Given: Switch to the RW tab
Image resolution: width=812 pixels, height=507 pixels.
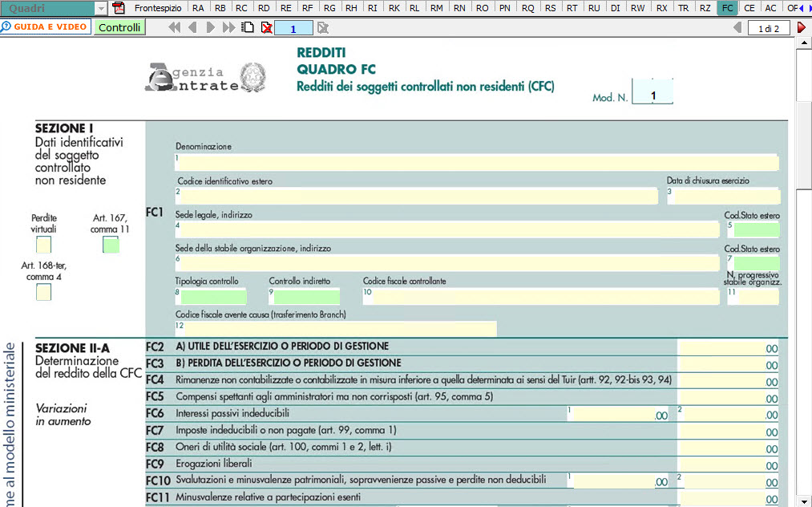Looking at the screenshot, I should 637,8.
